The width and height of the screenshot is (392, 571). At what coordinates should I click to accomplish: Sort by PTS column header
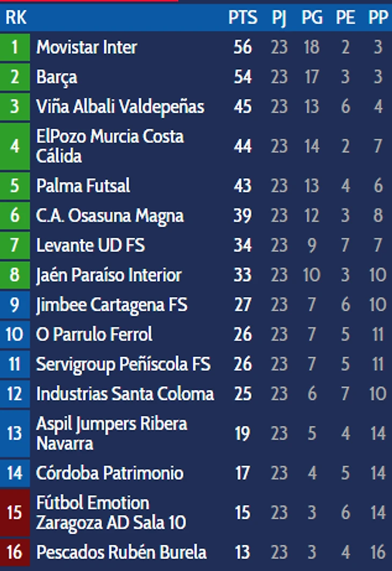(243, 17)
